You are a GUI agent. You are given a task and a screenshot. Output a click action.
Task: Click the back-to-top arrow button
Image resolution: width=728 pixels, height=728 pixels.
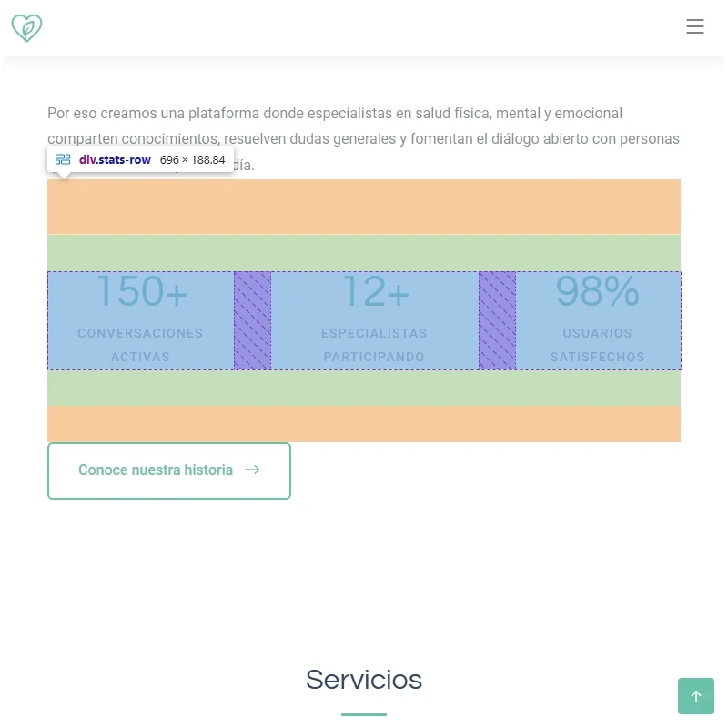[695, 696]
